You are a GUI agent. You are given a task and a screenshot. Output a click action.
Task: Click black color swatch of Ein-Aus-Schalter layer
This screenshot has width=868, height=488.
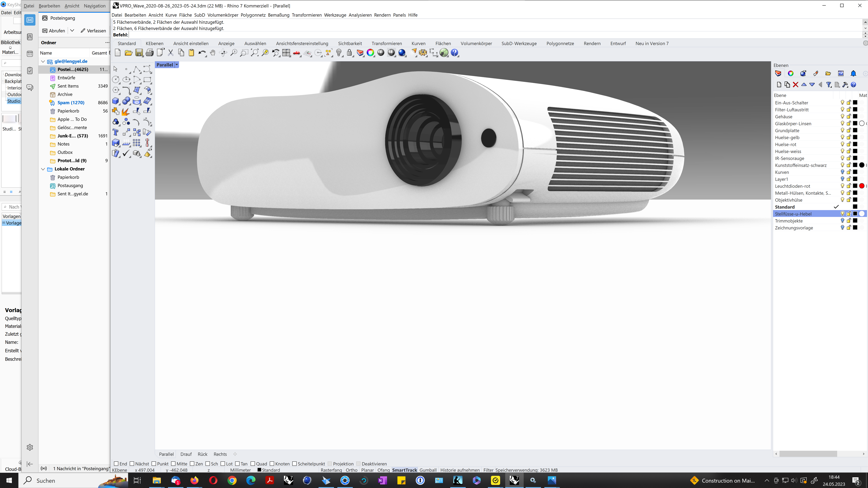click(x=855, y=102)
